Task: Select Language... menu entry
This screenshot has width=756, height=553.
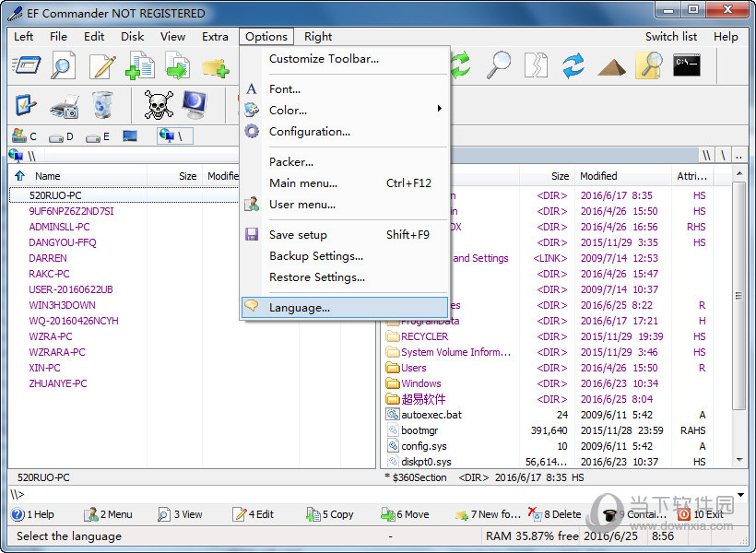Action: [344, 308]
